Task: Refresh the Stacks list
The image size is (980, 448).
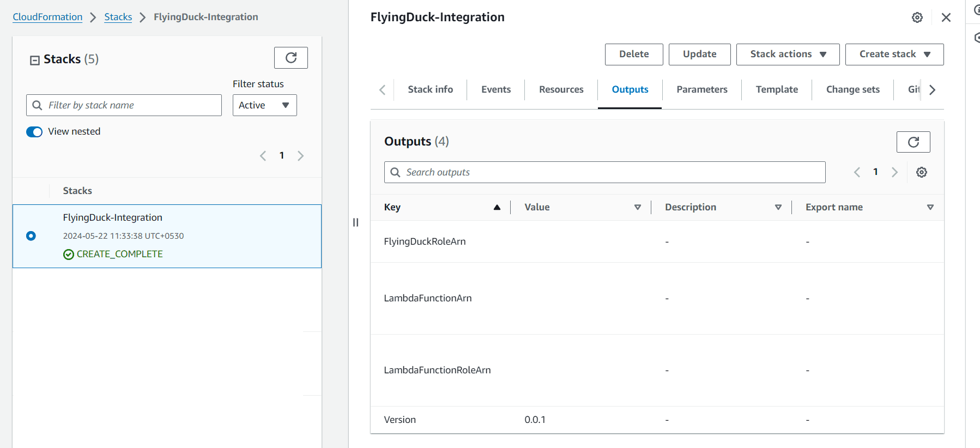Action: click(291, 58)
